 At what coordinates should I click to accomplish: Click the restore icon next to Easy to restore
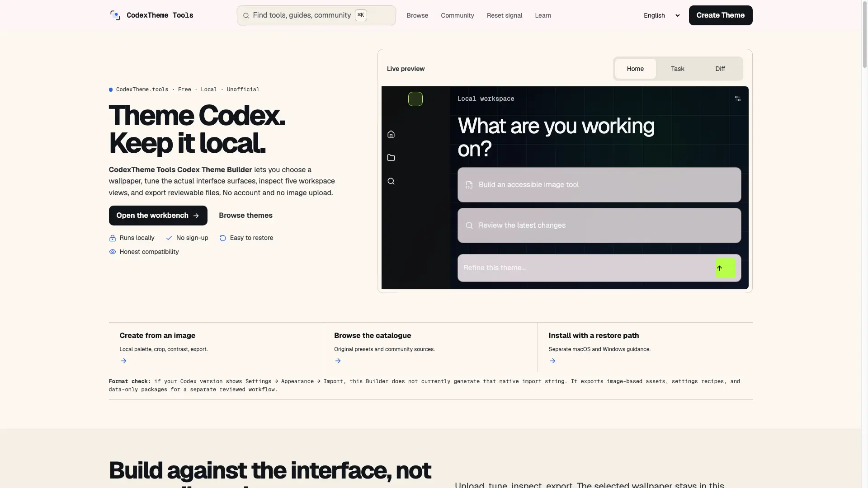[223, 238]
